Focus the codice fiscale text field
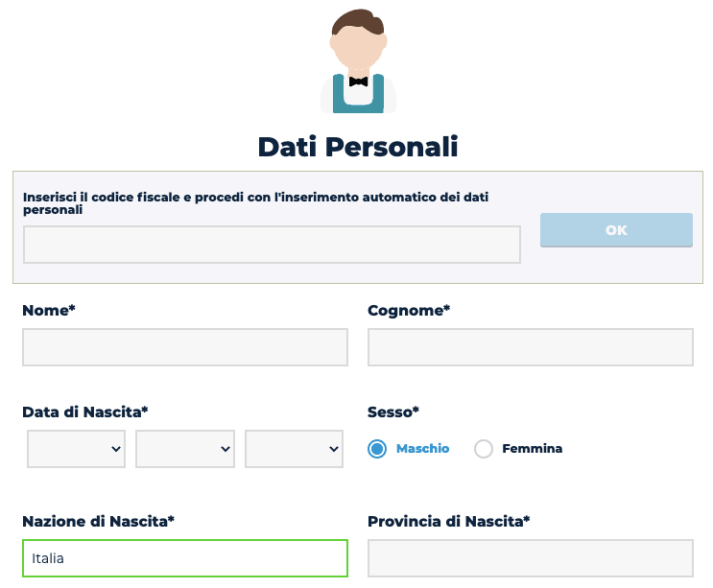 coord(272,245)
